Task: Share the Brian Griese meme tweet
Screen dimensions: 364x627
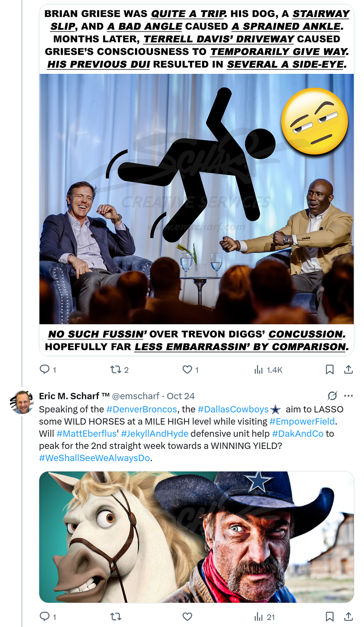Action: pos(348,369)
